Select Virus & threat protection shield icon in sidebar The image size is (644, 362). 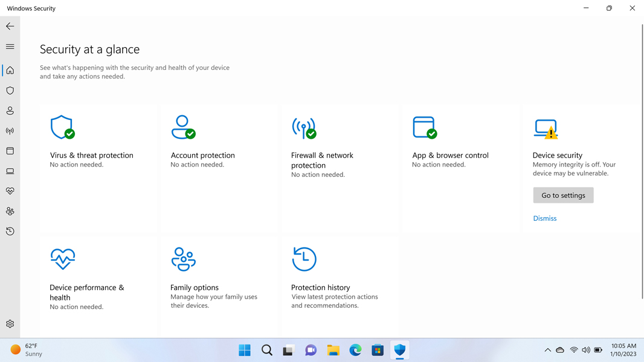pyautogui.click(x=10, y=91)
